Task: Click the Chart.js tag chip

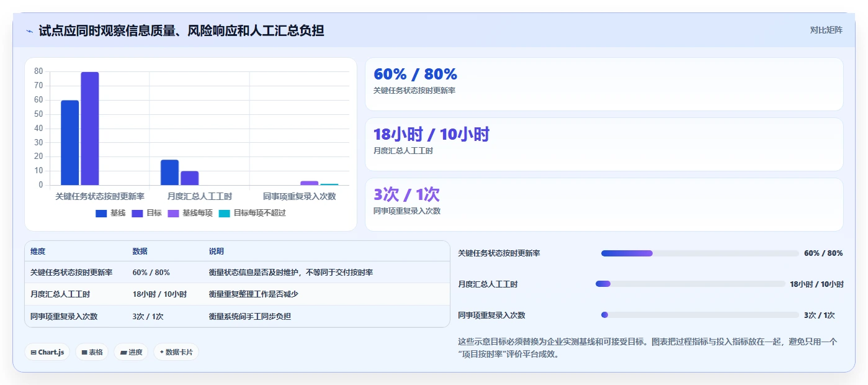Action: [x=47, y=352]
